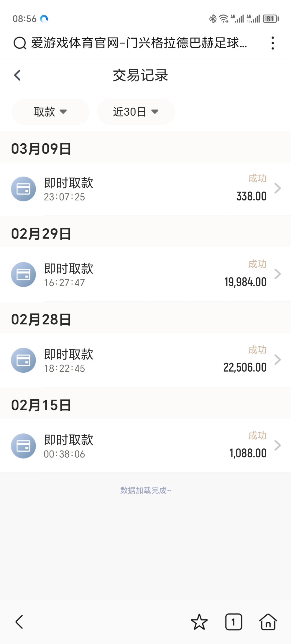Expand details chevron for 338.00 withdrawal
The image size is (291, 644).
point(278,188)
